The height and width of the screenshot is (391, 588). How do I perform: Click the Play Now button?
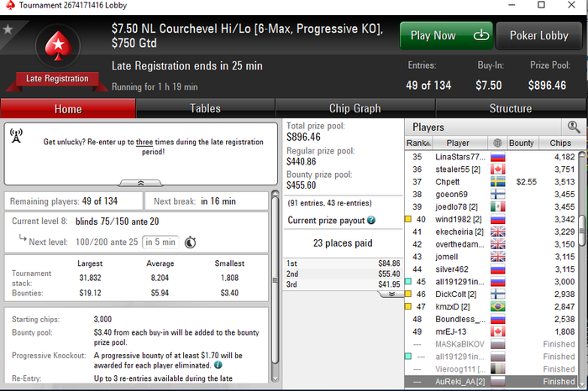point(446,35)
